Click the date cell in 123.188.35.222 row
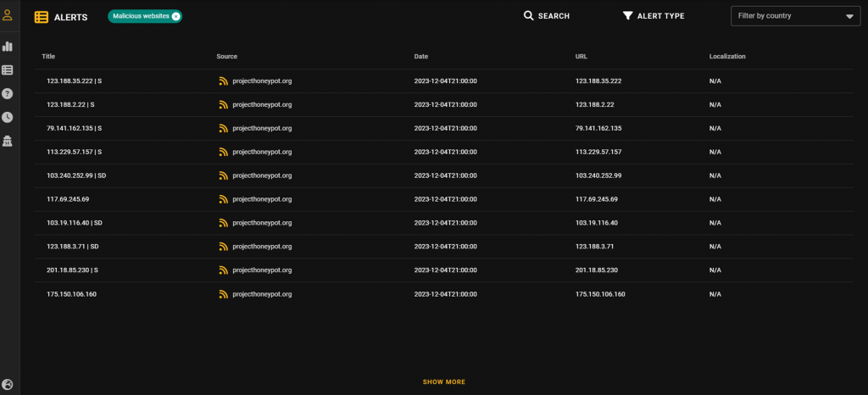The image size is (868, 395). pos(446,81)
